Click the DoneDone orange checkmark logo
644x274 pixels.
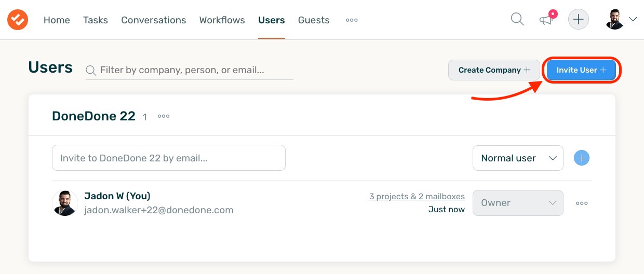tap(18, 20)
